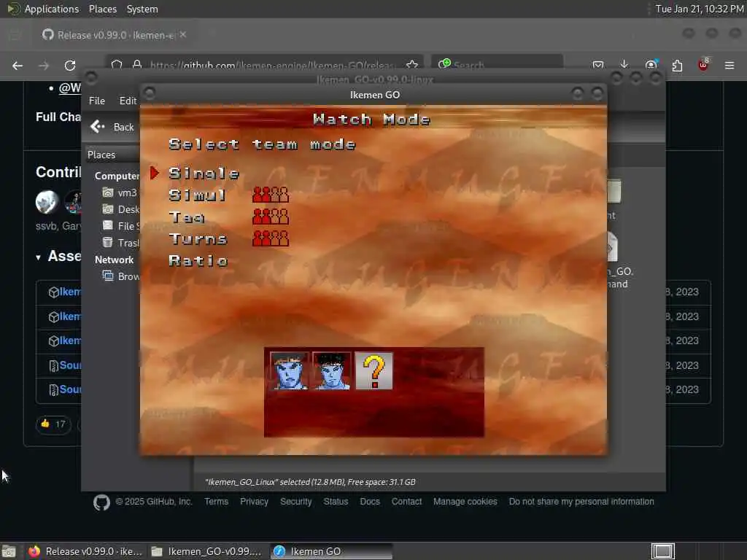Select File System in Places sidebar

coord(121,226)
